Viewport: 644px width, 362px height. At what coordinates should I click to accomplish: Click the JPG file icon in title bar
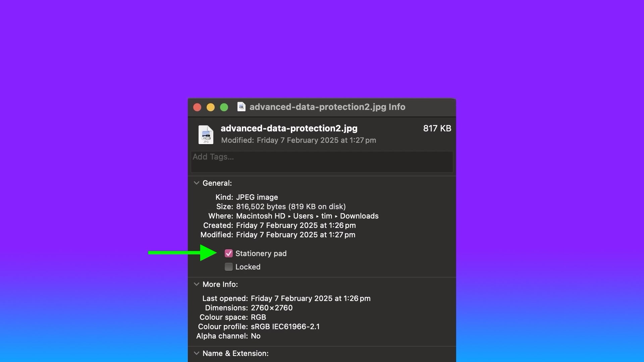point(241,107)
